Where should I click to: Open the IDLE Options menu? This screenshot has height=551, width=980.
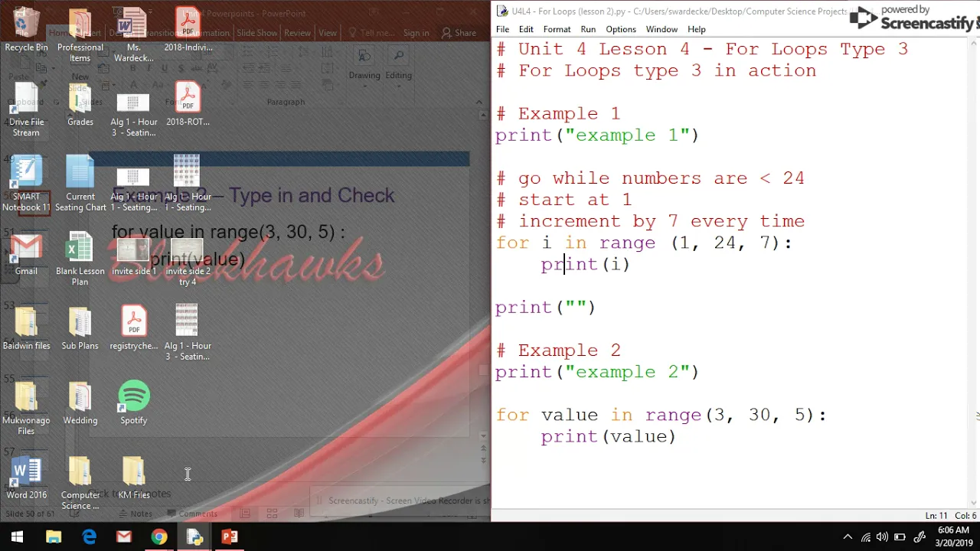click(621, 29)
